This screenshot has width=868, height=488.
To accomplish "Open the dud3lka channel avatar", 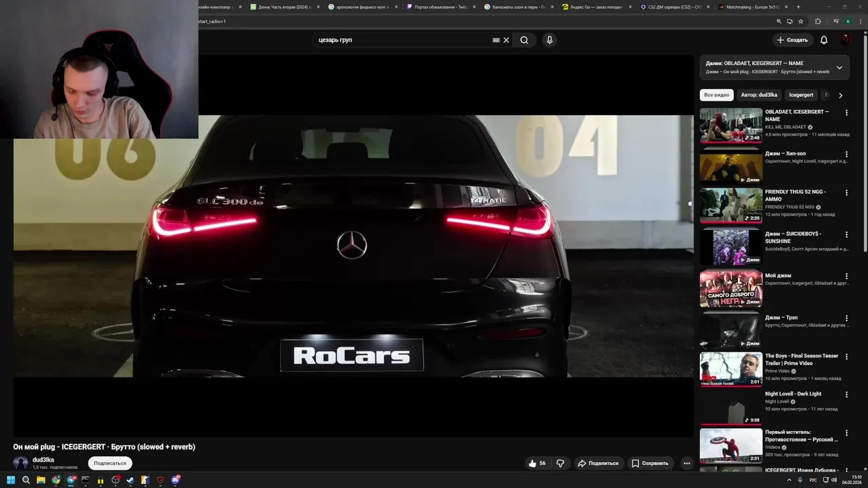I will pos(21,463).
